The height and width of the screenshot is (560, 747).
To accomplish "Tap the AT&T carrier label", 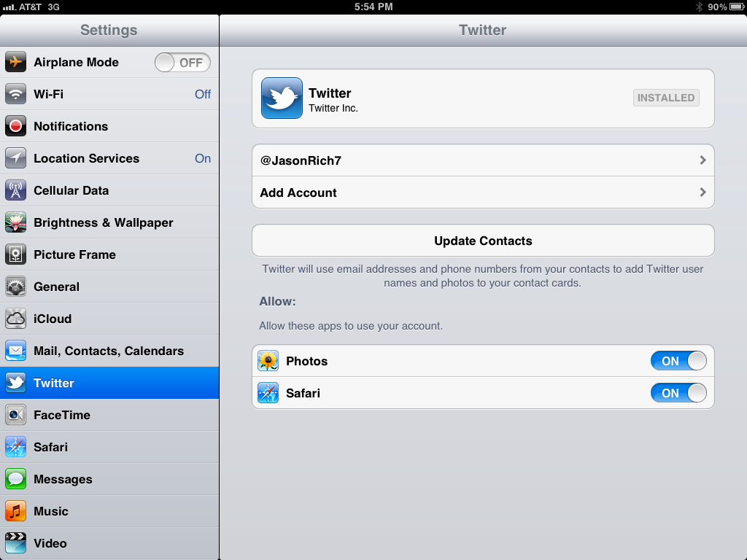I will tap(30, 7).
